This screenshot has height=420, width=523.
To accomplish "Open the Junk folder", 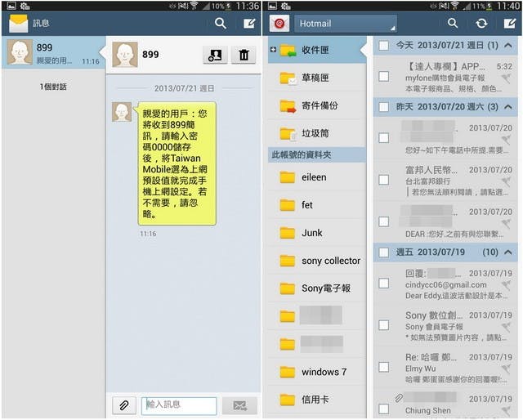I will (x=317, y=233).
